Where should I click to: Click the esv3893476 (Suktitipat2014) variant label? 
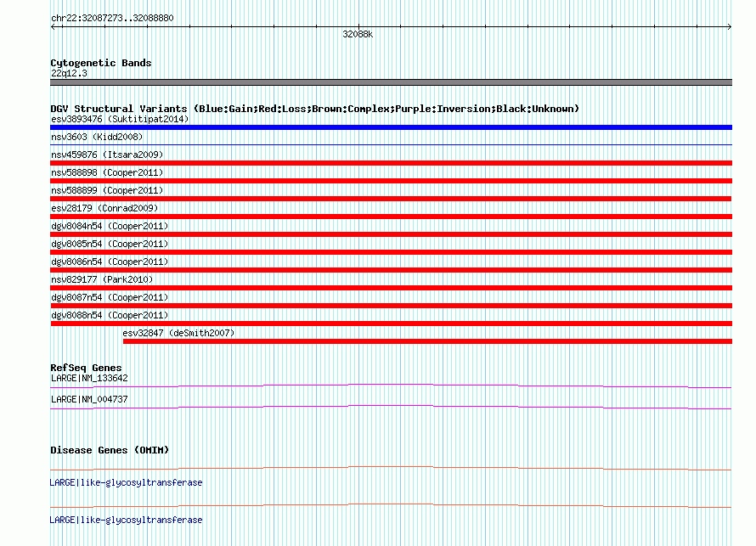[x=120, y=119]
